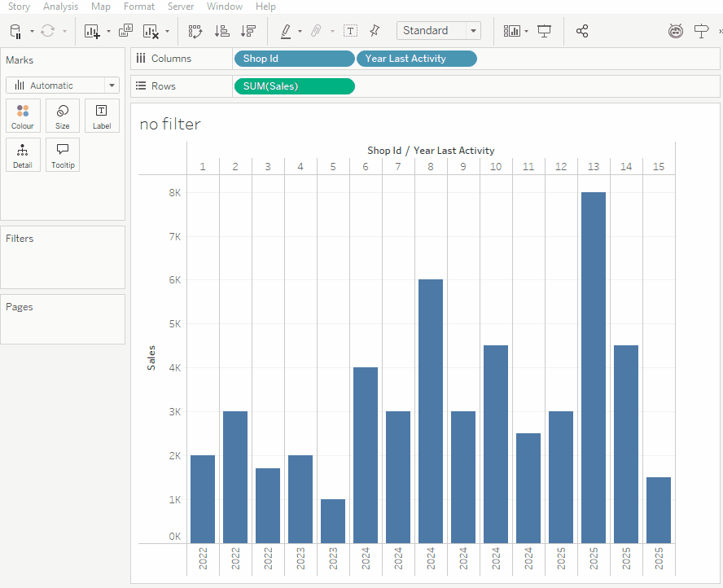Viewport: 723px width, 588px height.
Task: Click the Detail icon in the Marks card
Action: [23, 155]
